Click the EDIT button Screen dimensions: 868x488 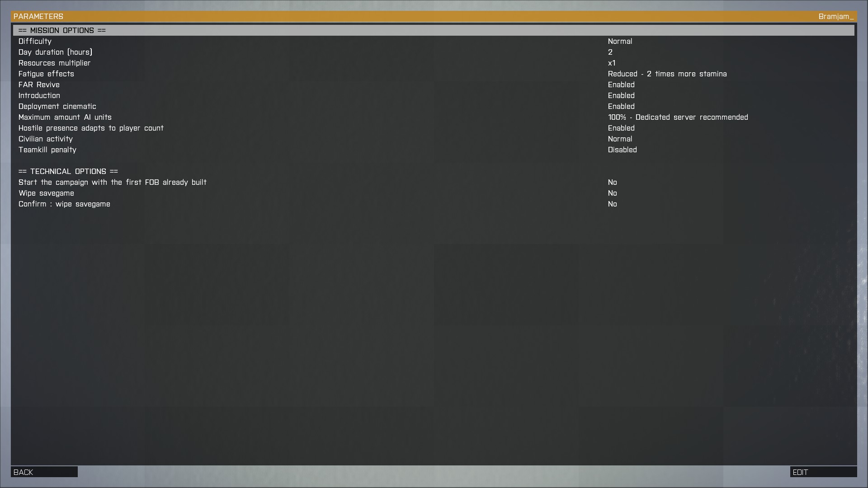[x=823, y=472]
